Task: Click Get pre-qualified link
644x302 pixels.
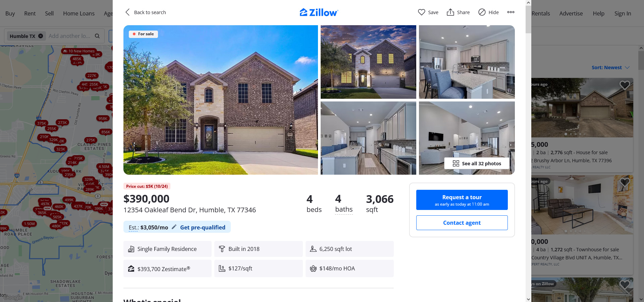Action: pos(203,227)
